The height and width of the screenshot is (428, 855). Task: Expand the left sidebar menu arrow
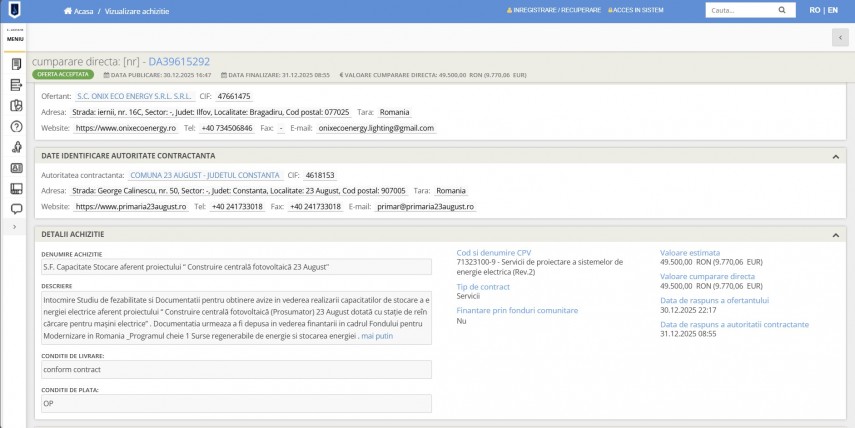coord(15,228)
